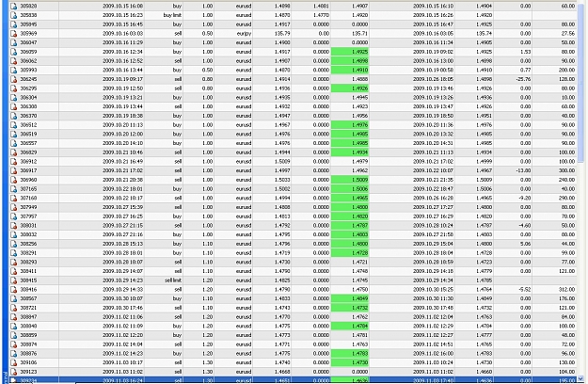Click the sell icon beside order 308874
This screenshot has height=384, width=588.
click(x=13, y=344)
